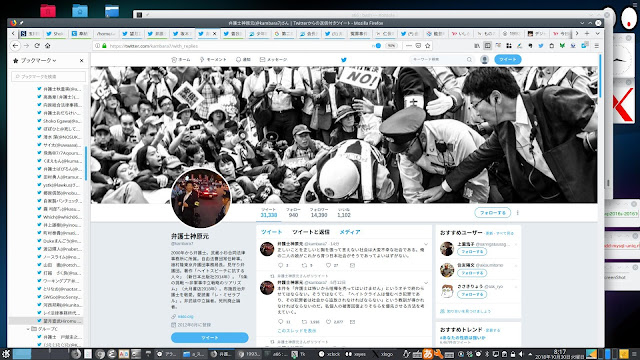Click the bookmarks sidebar scrollbar handle

[86, 163]
